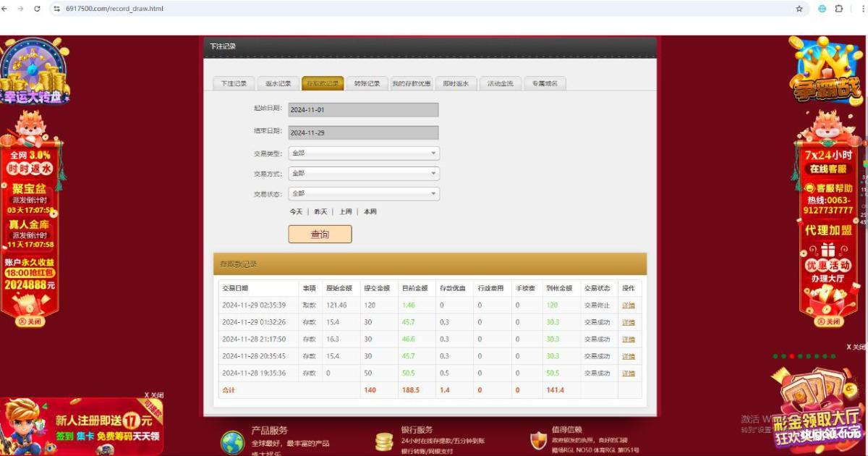
Task: Click the 值得信赖 shield icon in footer
Action: [538, 441]
